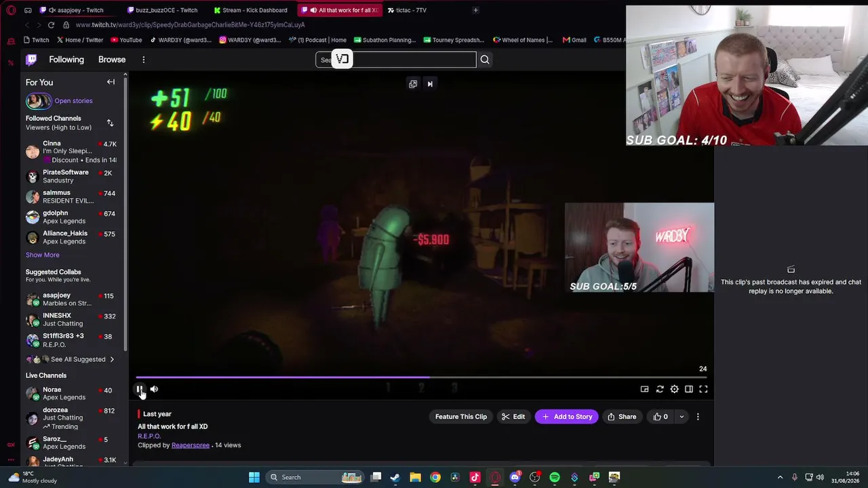
Task: Open INNESHX suggested collab
Action: [x=71, y=319]
